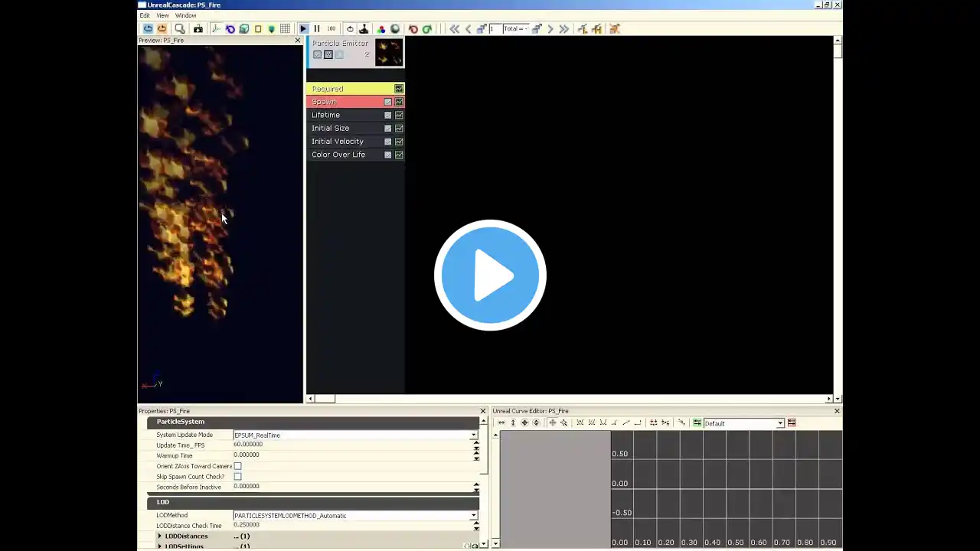
Task: Click the Seconds Before Inactive spinner arrows
Action: tap(476, 487)
